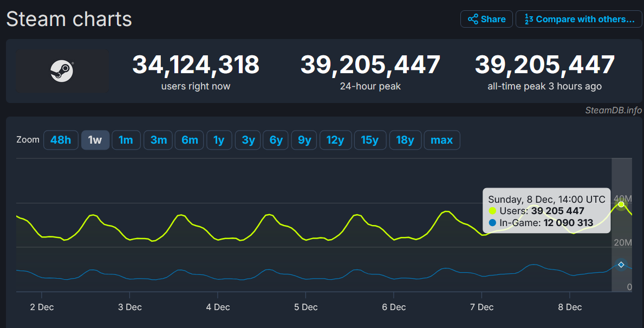Click the 24-hour peak label
Screen dimensions: 644x328
(x=370, y=86)
